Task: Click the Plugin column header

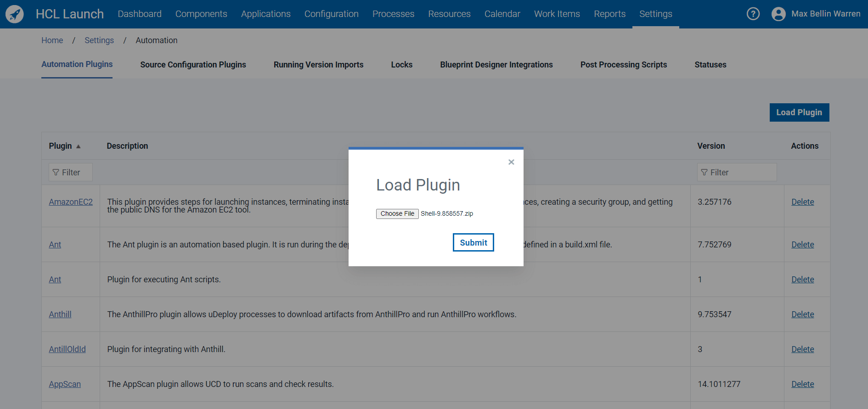Action: click(x=60, y=146)
